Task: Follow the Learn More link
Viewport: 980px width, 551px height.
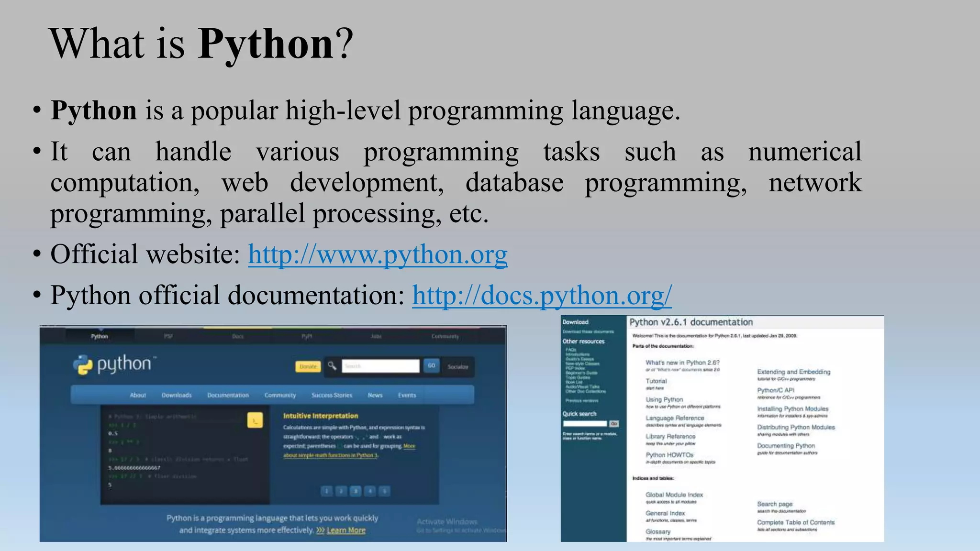Action: [345, 530]
